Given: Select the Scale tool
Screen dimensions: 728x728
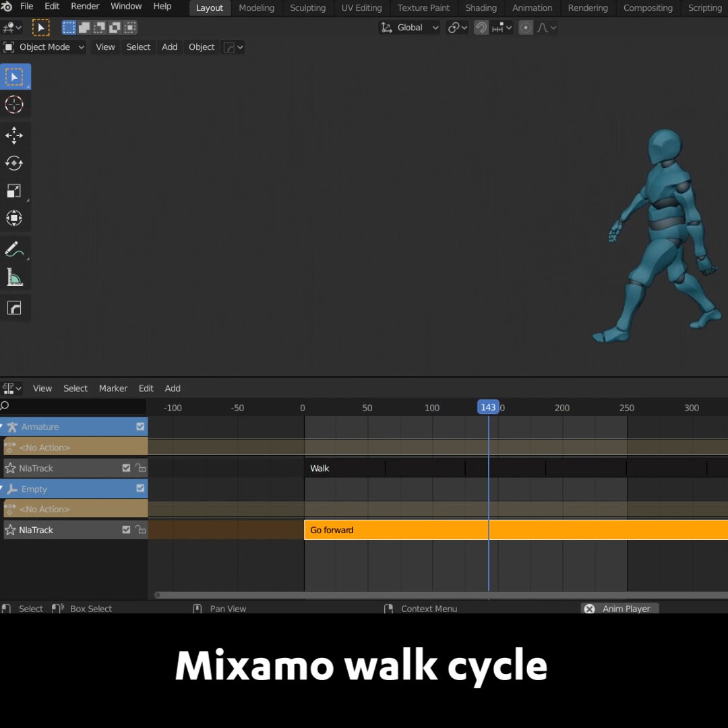Looking at the screenshot, I should pyautogui.click(x=14, y=190).
